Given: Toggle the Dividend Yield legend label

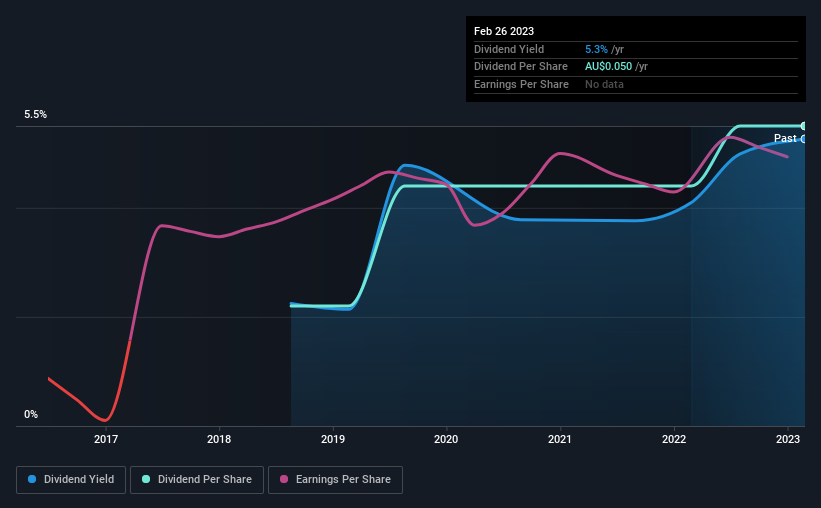Looking at the screenshot, I should click(78, 480).
